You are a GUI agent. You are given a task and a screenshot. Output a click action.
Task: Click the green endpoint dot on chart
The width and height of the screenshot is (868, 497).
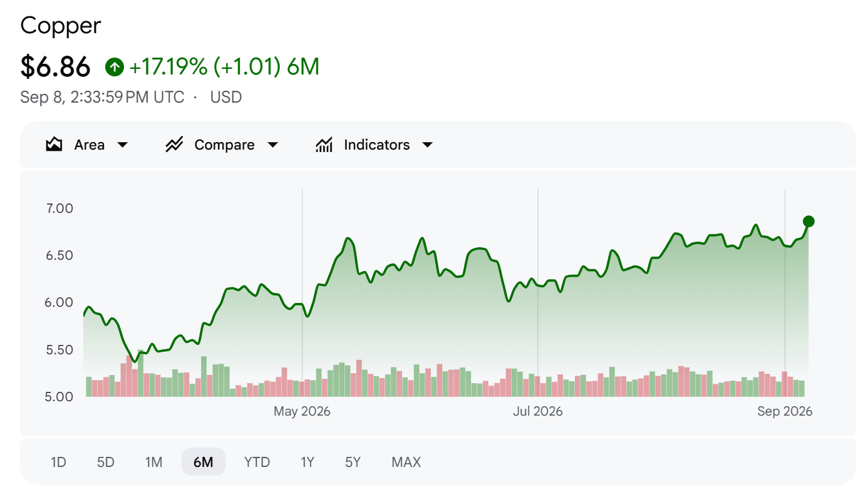809,221
